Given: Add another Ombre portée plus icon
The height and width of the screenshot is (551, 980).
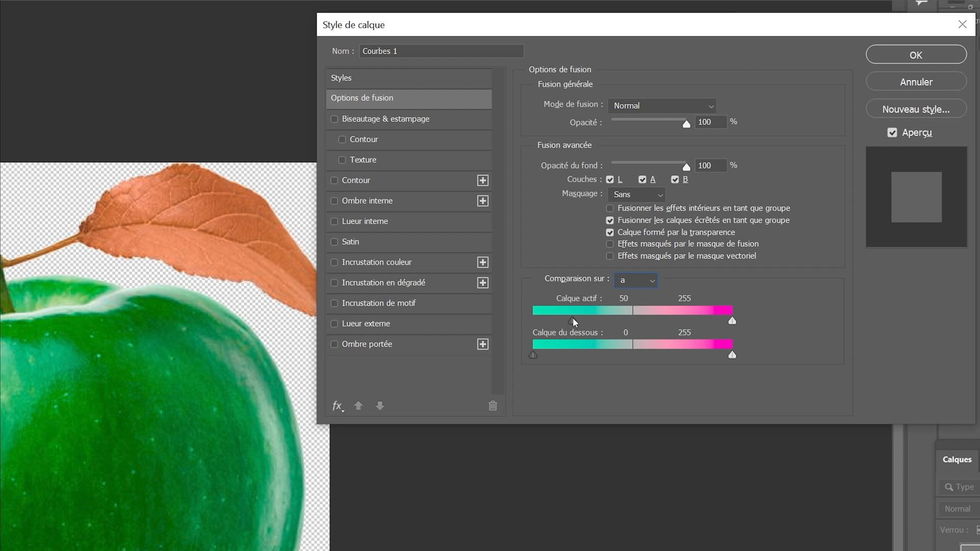Looking at the screenshot, I should click(x=482, y=344).
